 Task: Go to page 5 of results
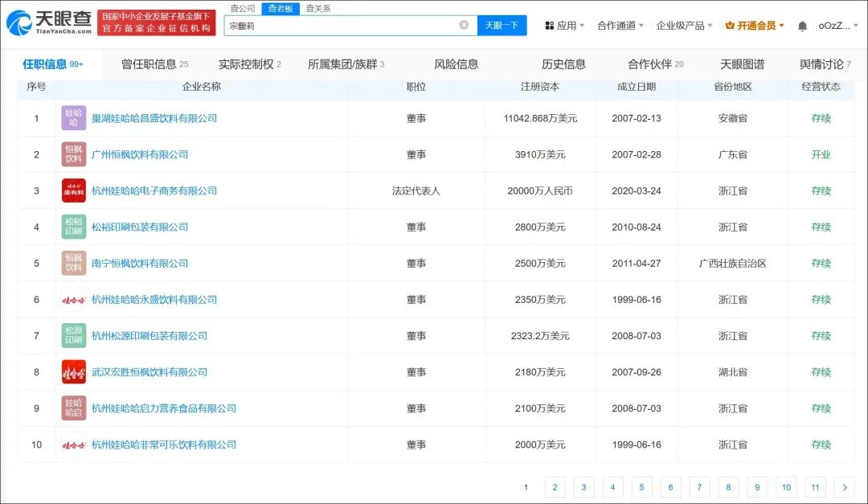coord(641,487)
